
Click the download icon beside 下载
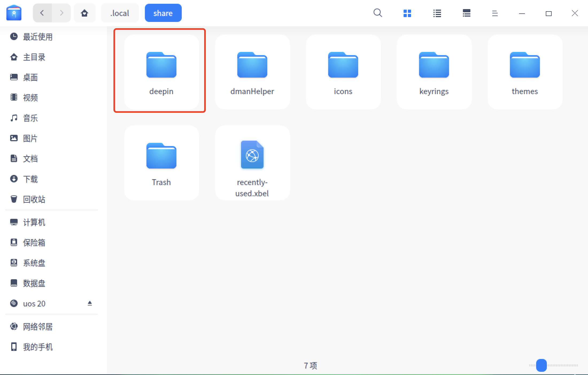pyautogui.click(x=14, y=179)
